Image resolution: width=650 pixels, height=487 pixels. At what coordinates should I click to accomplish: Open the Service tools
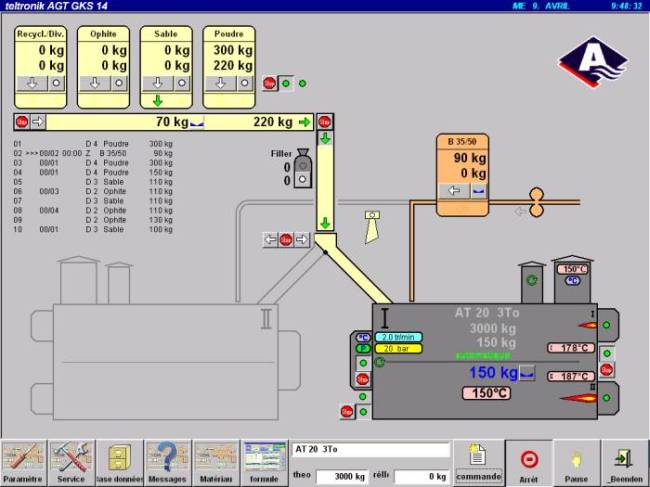pos(72,461)
